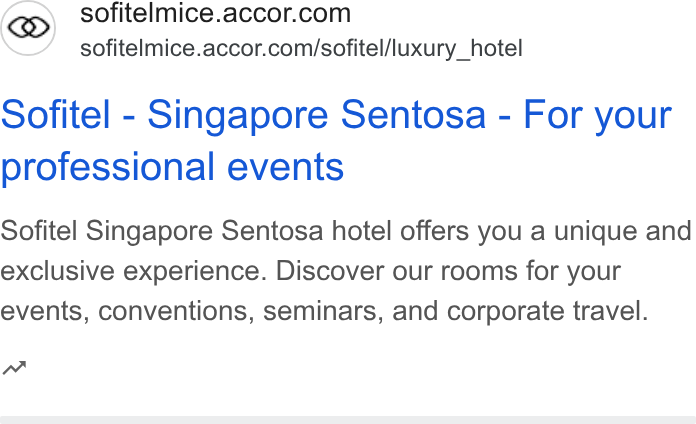Click the result description snippet text

[346, 271]
